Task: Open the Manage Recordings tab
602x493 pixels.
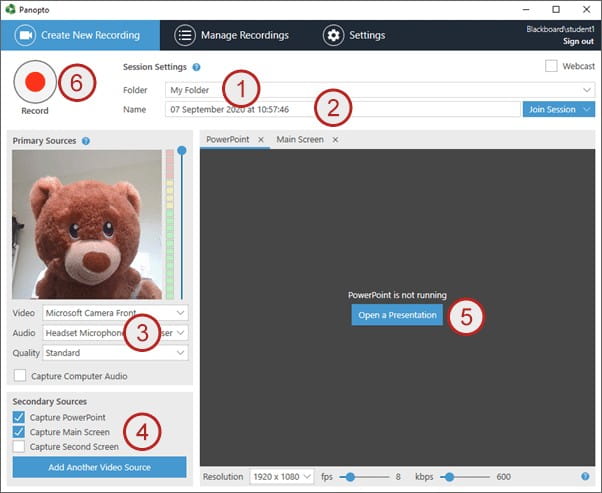Action: (232, 35)
